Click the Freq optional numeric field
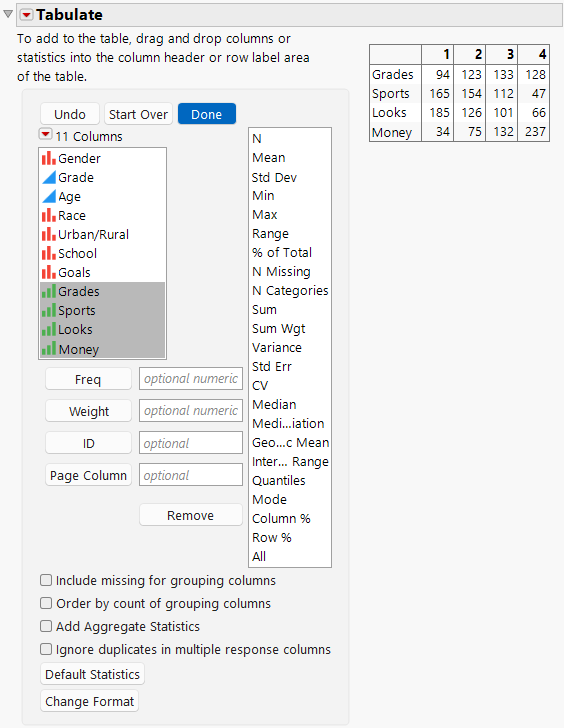The width and height of the screenshot is (564, 728). [x=191, y=379]
